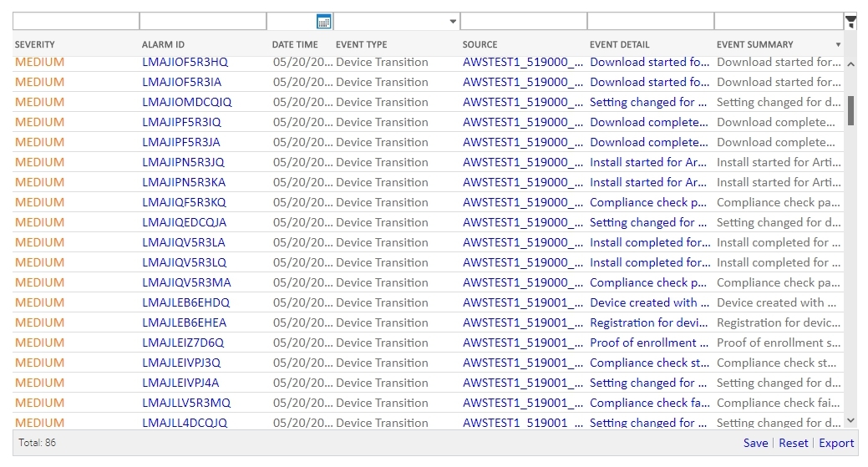Click the scroll up arrow

[x=850, y=63]
